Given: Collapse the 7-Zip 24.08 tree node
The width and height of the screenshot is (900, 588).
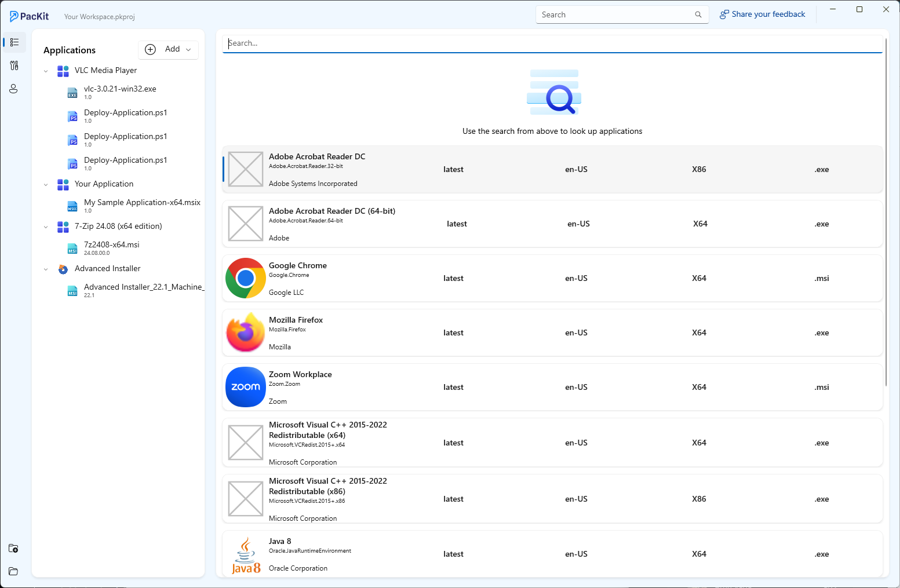Looking at the screenshot, I should point(46,227).
